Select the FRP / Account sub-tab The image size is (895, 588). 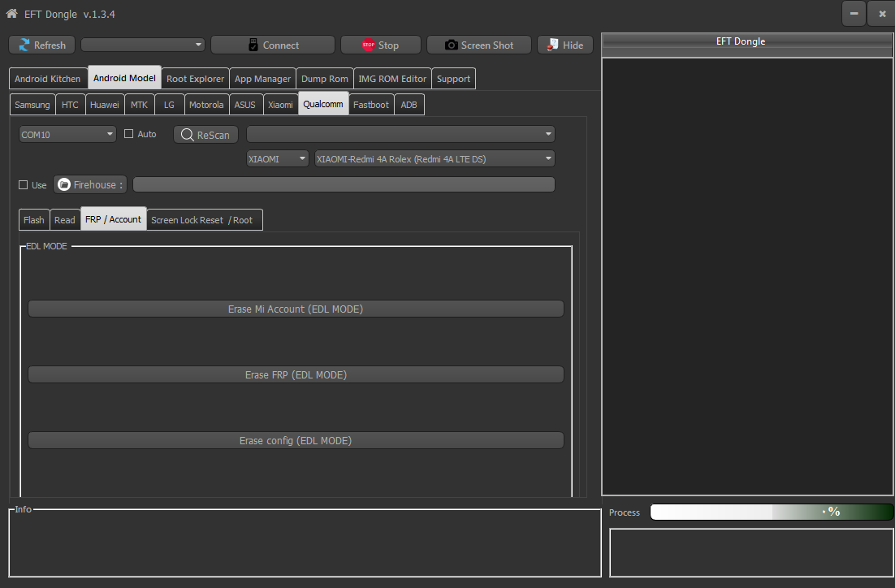click(113, 219)
